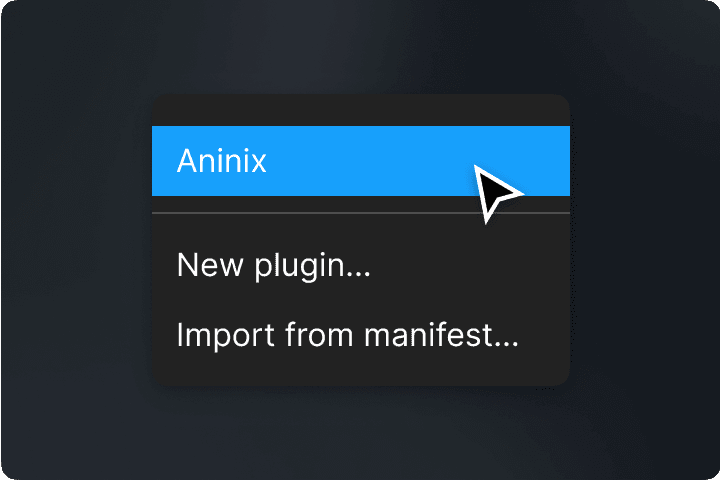
Task: Activate the Import from manifest… entry
Action: (360, 335)
